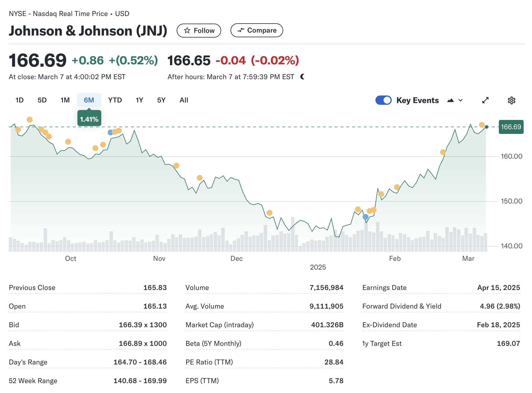Click the Market Cap value 401.326B
This screenshot has height=393, width=532.
pos(327,325)
